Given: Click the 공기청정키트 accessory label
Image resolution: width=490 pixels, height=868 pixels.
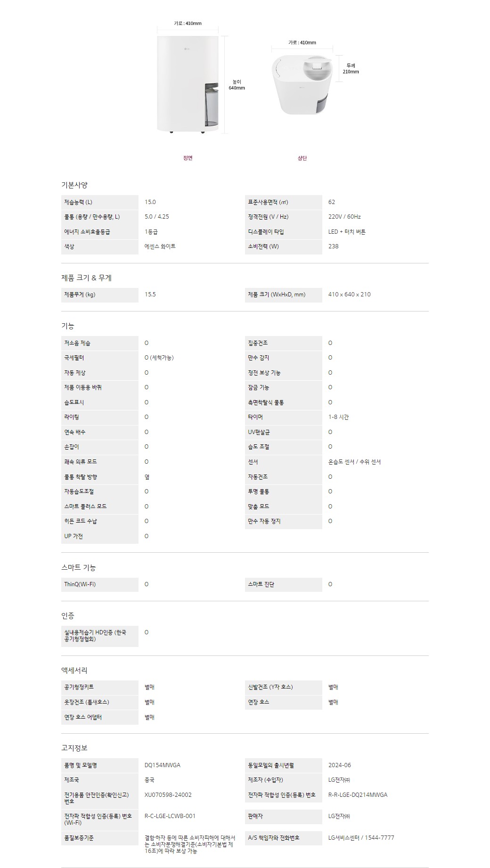Looking at the screenshot, I should pos(79,687).
